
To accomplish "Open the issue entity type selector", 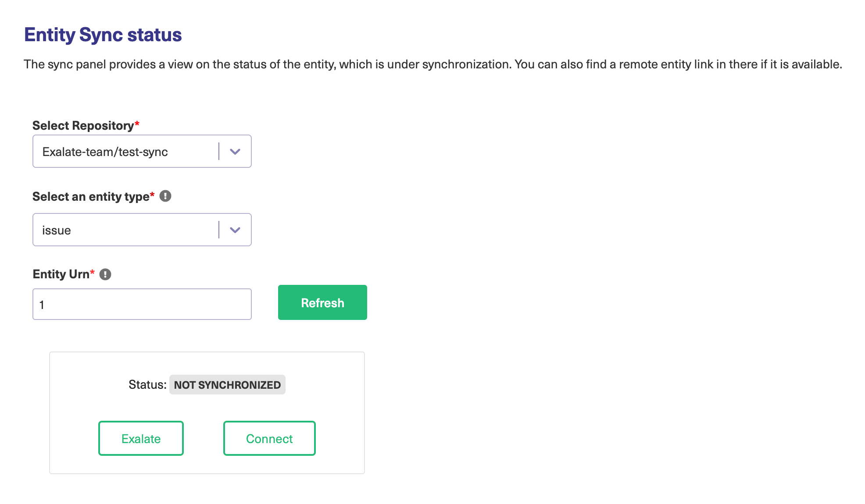I will [142, 230].
